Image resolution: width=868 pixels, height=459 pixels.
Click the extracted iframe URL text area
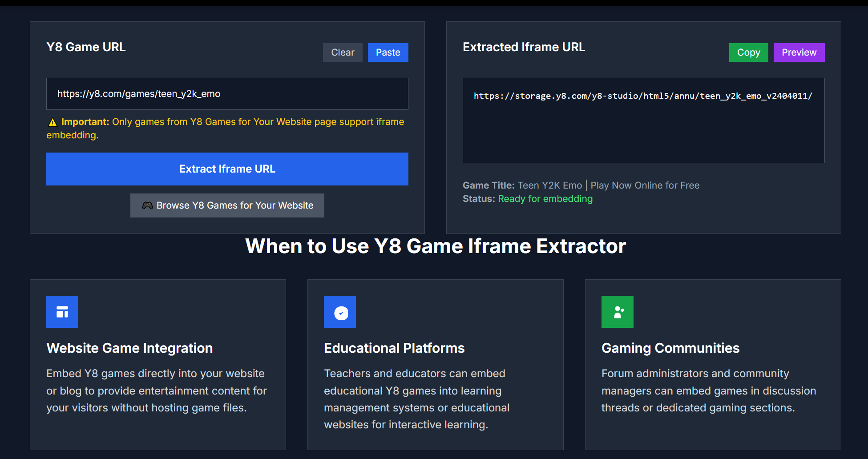(x=644, y=121)
